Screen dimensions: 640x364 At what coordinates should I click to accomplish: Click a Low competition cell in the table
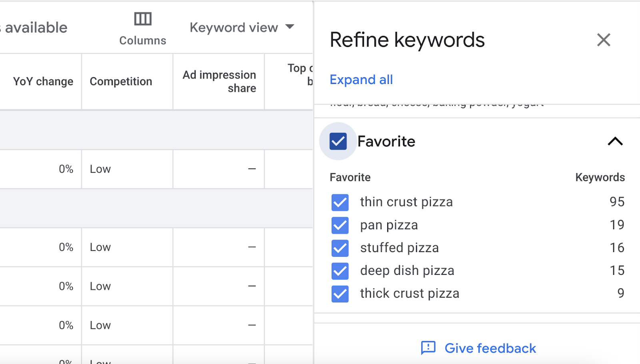[99, 169]
